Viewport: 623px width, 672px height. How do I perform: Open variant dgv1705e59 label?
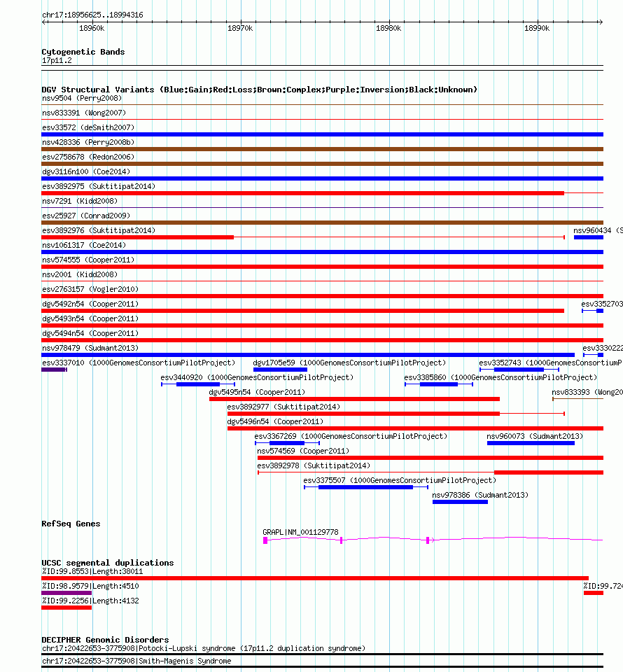click(x=349, y=363)
